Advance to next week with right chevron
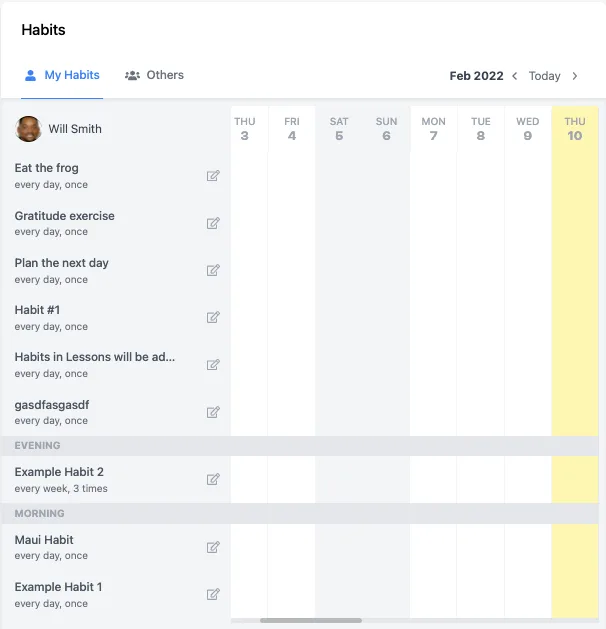Viewport: 606px width, 629px height. 575,76
